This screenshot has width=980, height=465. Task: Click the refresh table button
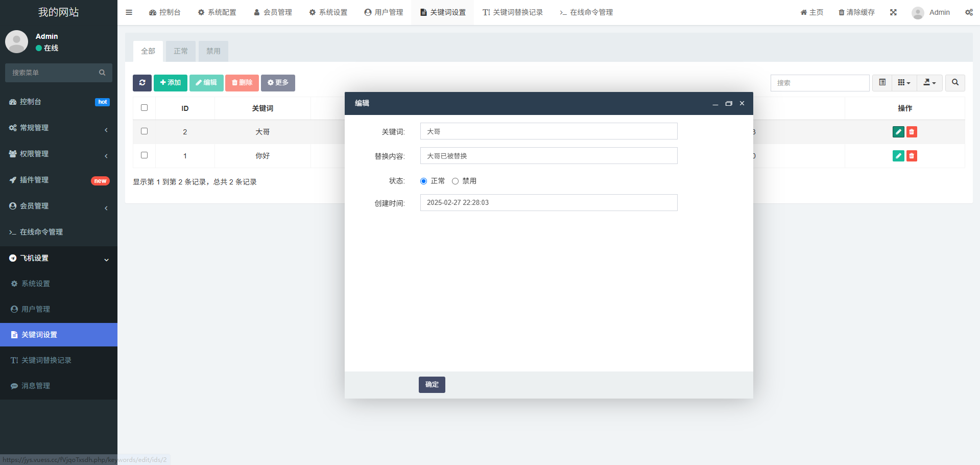pyautogui.click(x=142, y=83)
